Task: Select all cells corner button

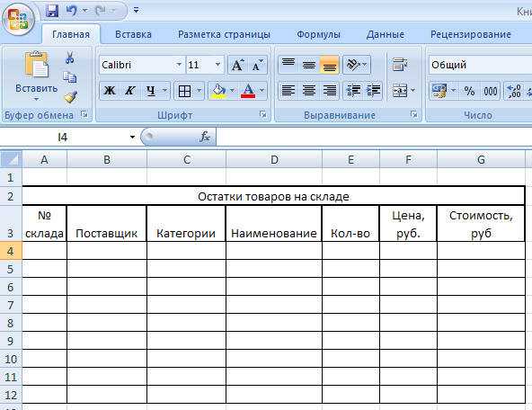Action: (x=11, y=159)
